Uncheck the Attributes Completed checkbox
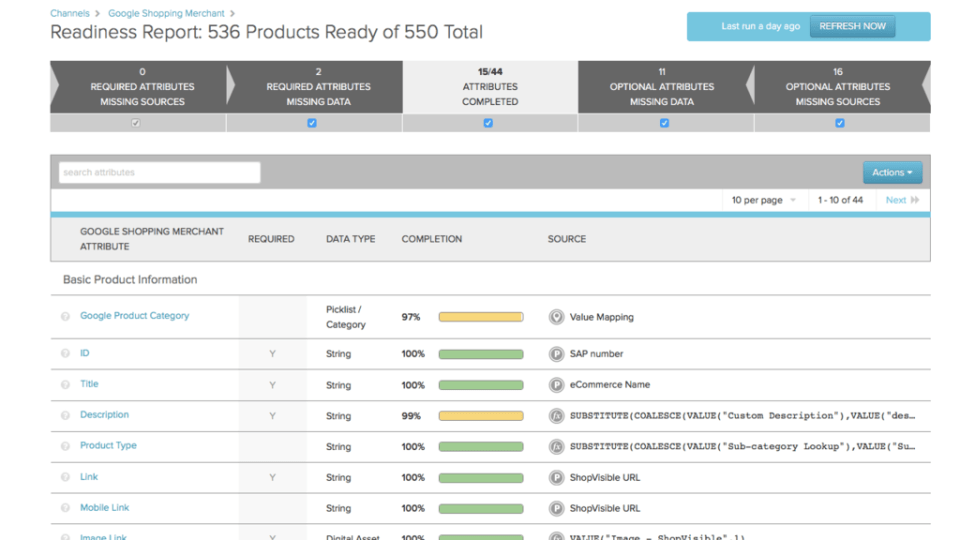 (488, 123)
